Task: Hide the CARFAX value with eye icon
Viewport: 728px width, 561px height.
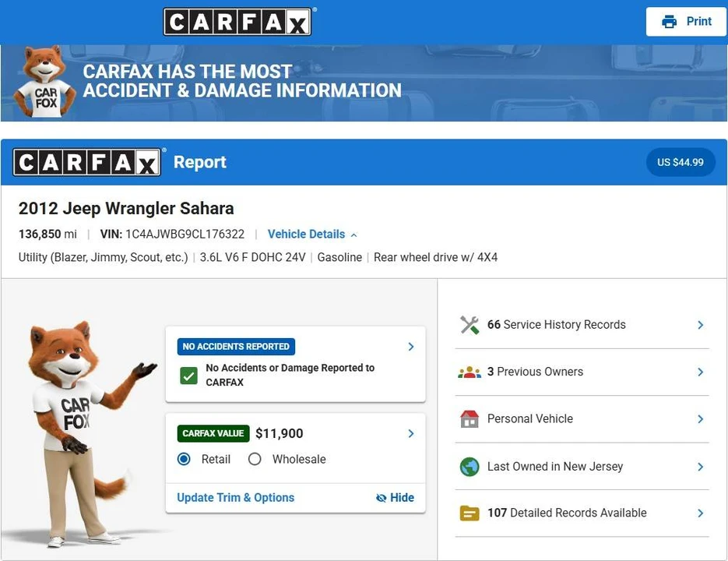Action: [x=381, y=498]
